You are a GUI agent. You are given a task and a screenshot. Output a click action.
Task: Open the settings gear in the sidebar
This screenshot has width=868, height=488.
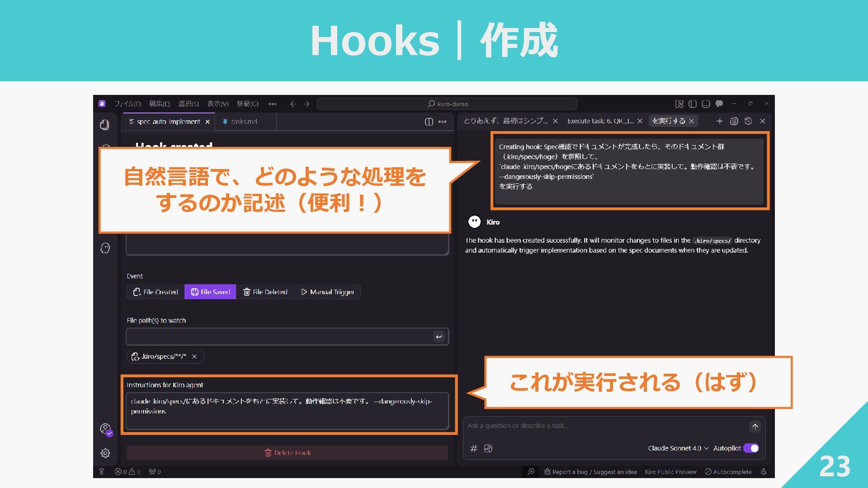[105, 453]
